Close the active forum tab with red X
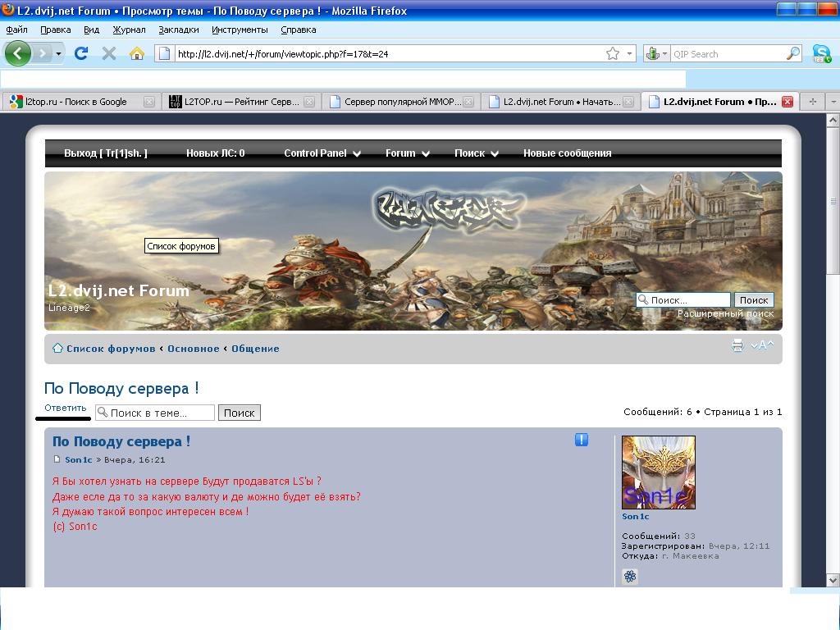This screenshot has width=840, height=630. tap(787, 102)
